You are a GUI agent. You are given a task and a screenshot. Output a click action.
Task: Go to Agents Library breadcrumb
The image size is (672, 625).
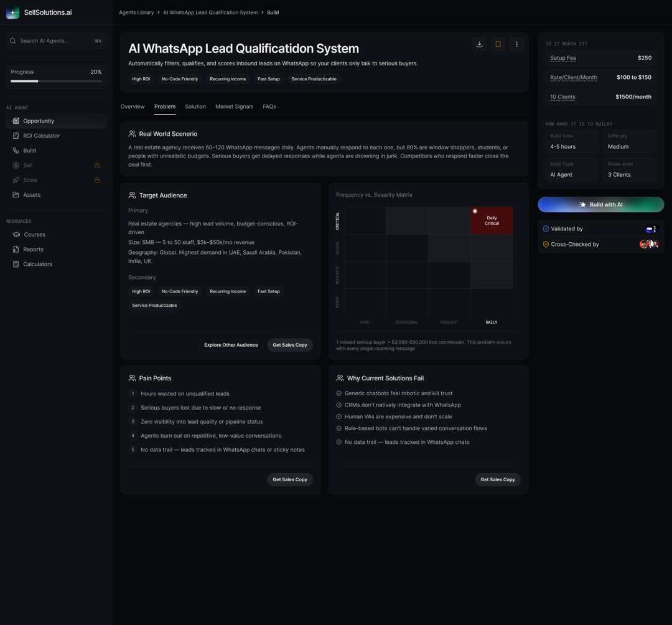pos(136,12)
